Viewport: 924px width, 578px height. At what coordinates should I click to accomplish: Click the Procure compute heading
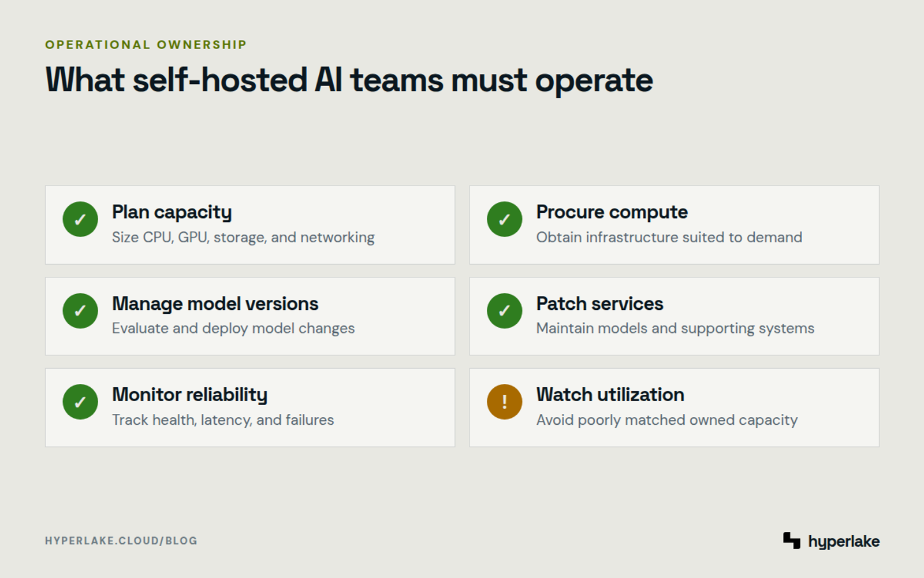pyautogui.click(x=612, y=212)
